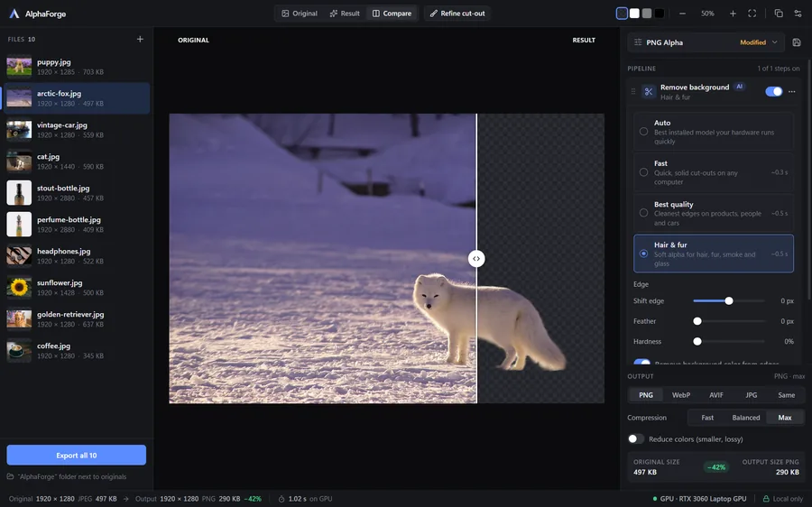Select the white background swatch

coord(634,14)
